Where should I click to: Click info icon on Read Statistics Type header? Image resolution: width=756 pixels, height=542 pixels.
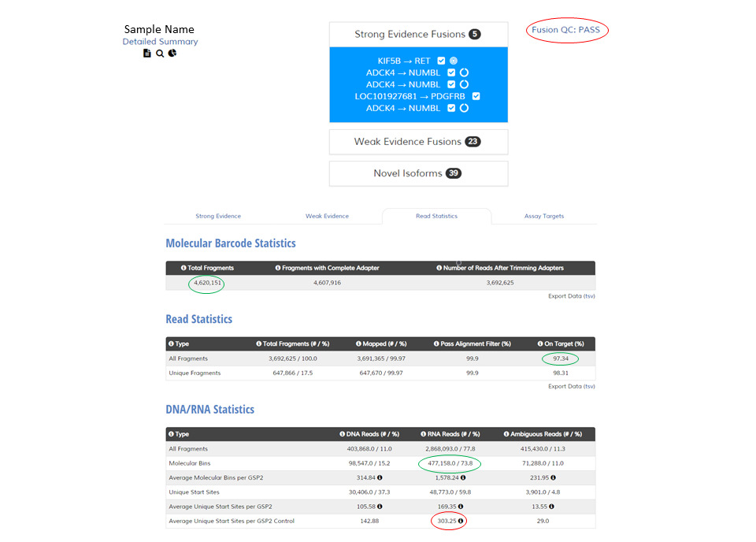(x=171, y=343)
